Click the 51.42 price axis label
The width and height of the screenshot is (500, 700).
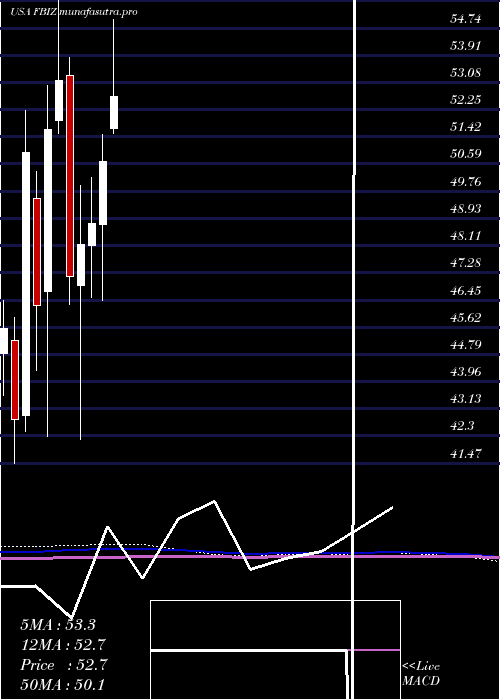(x=466, y=127)
